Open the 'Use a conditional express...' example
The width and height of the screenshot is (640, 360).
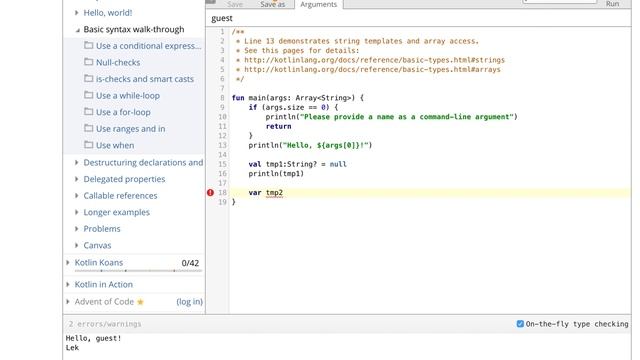tap(148, 46)
